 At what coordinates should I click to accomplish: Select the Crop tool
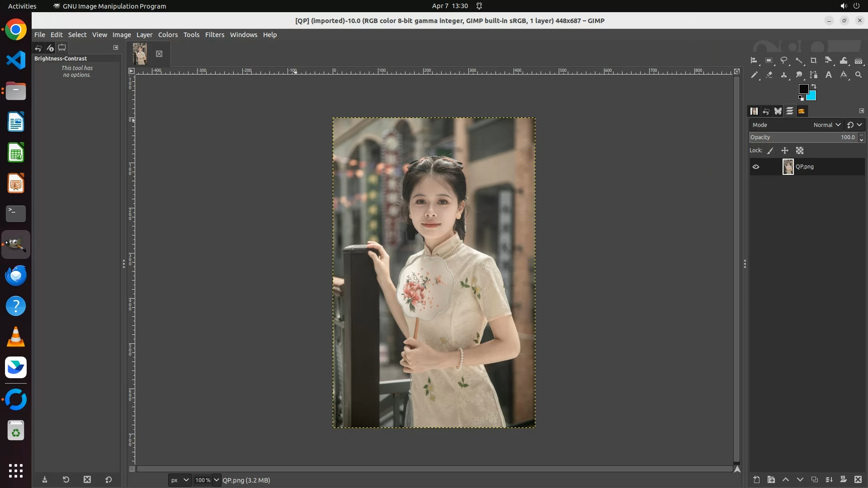pos(813,61)
